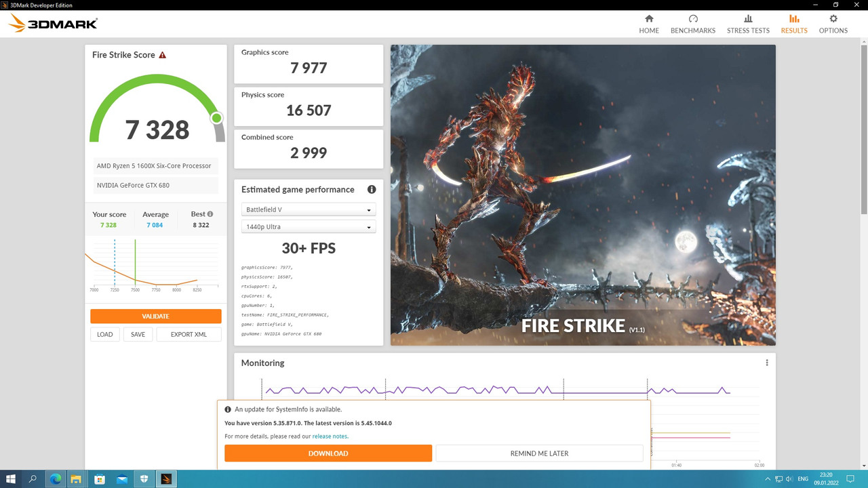Open taskbar search
Screen dimensions: 868x488
click(x=33, y=479)
